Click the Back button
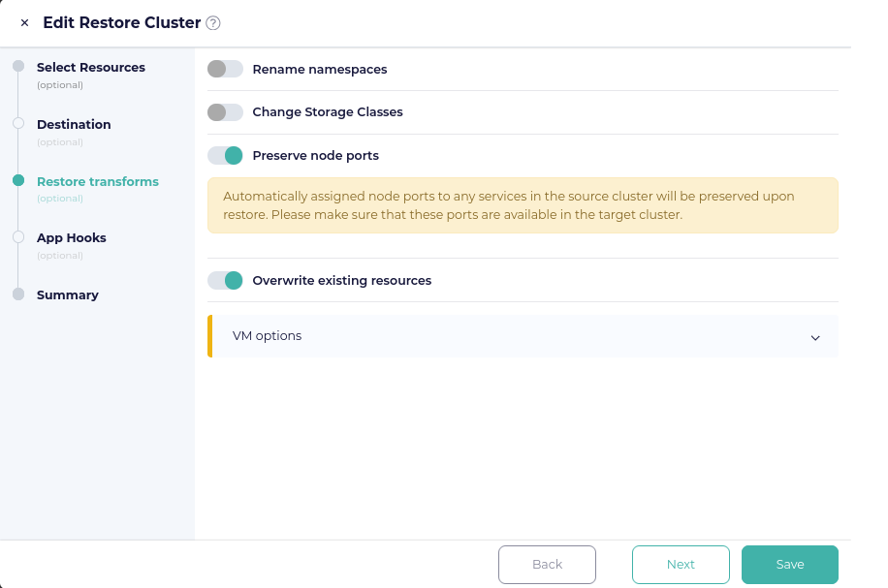This screenshot has width=888, height=588. tap(547, 564)
